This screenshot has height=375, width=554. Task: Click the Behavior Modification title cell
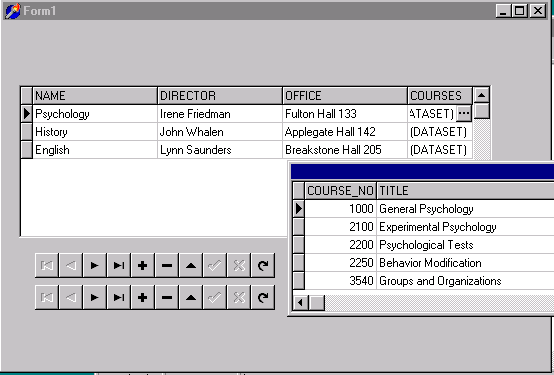(465, 263)
